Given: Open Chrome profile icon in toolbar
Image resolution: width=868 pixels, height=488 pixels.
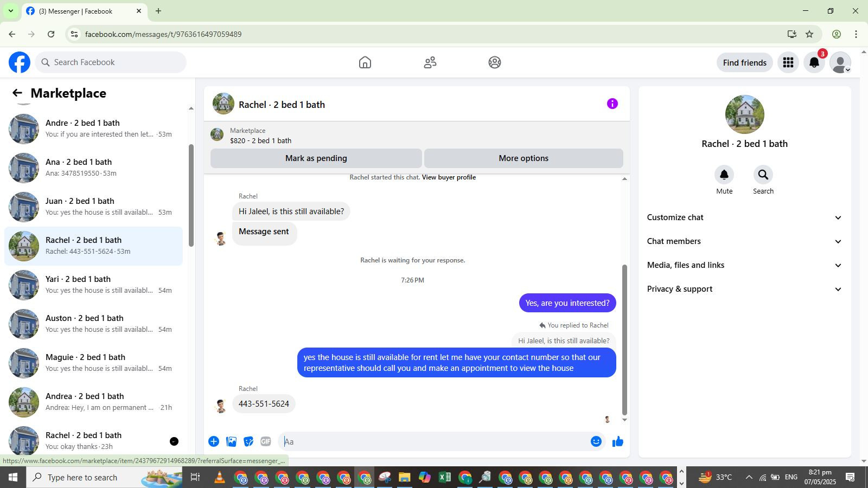Looking at the screenshot, I should point(837,34).
